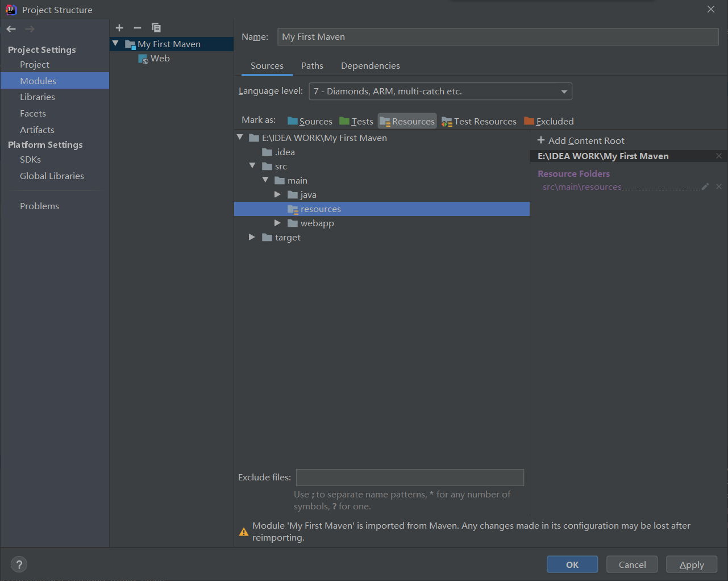
Task: Select Modules in Project Settings
Action: tap(55, 81)
